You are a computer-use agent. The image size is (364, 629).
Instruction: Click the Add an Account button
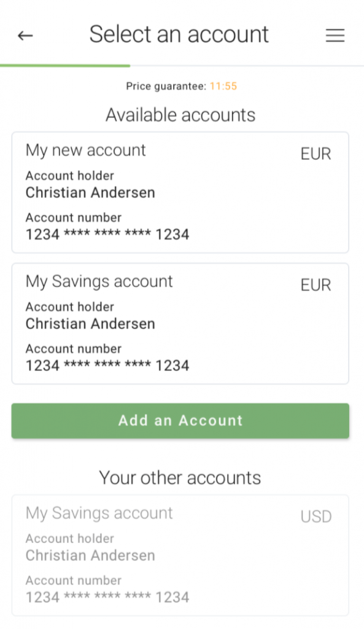click(180, 421)
